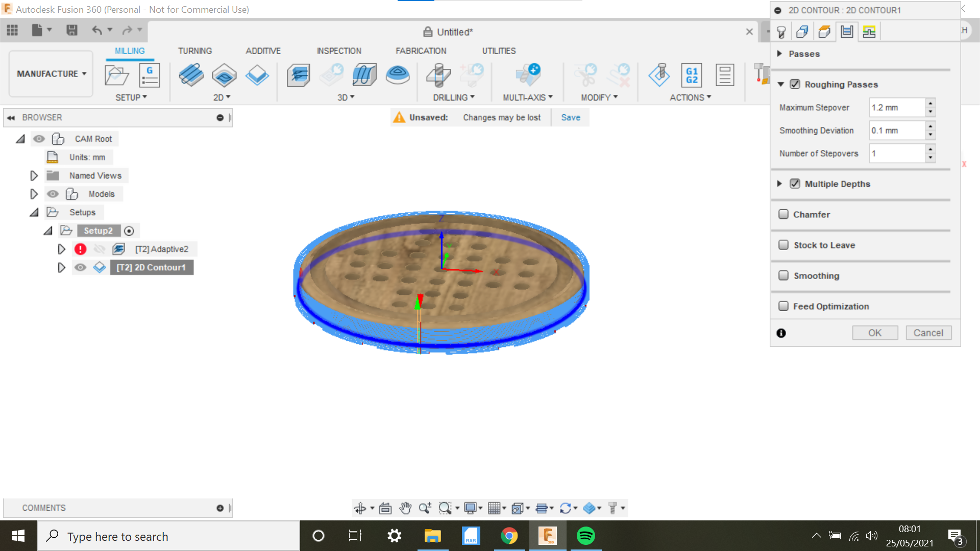Enable the Chamfer passes checkbox
The height and width of the screenshot is (551, 980).
783,214
